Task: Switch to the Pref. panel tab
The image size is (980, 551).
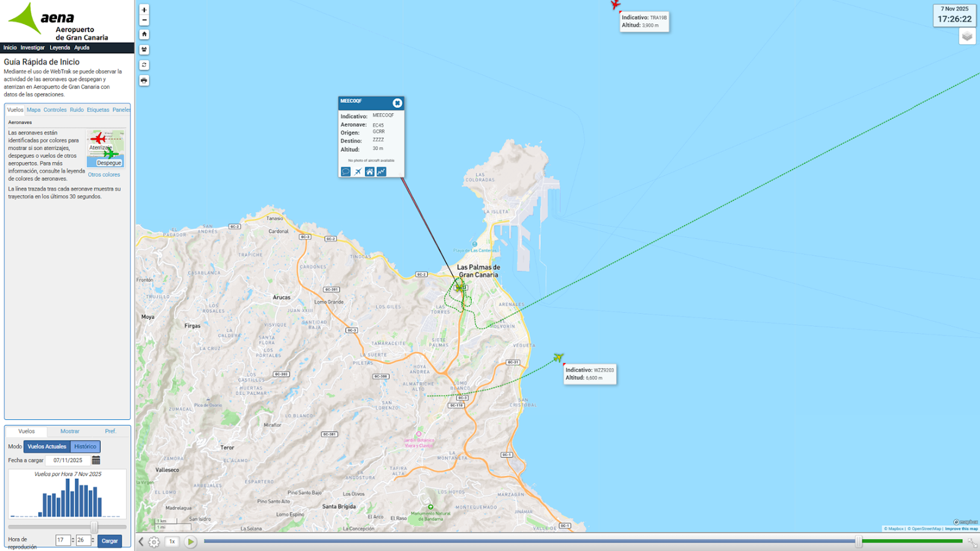Action: click(110, 432)
